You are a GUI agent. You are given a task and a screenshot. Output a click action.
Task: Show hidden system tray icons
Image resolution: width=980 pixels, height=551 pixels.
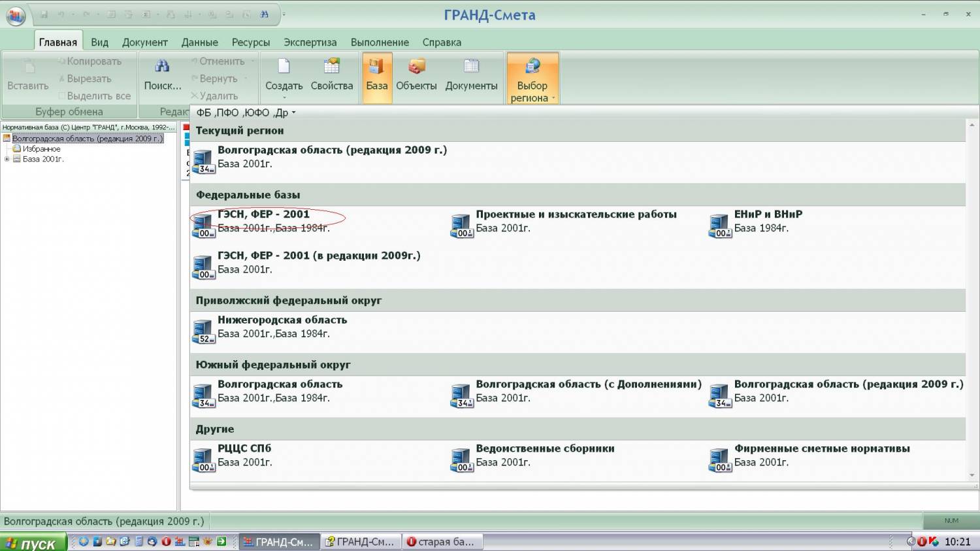[910, 541]
